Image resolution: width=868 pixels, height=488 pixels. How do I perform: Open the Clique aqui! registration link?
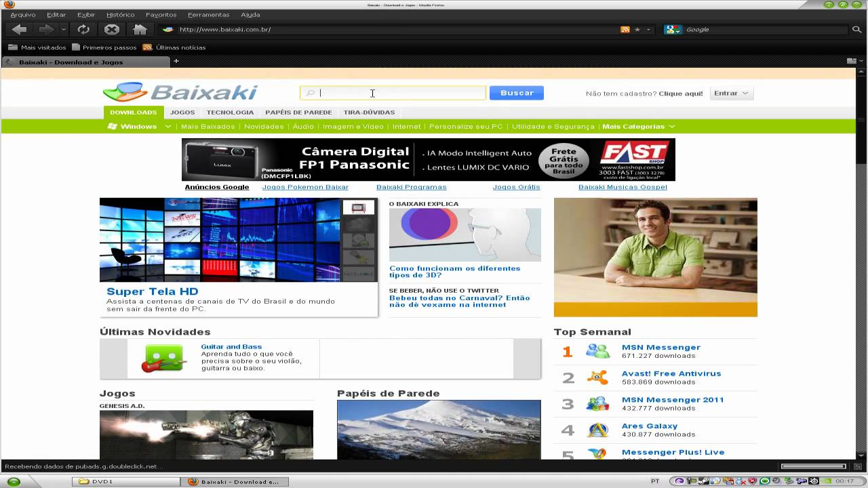681,94
